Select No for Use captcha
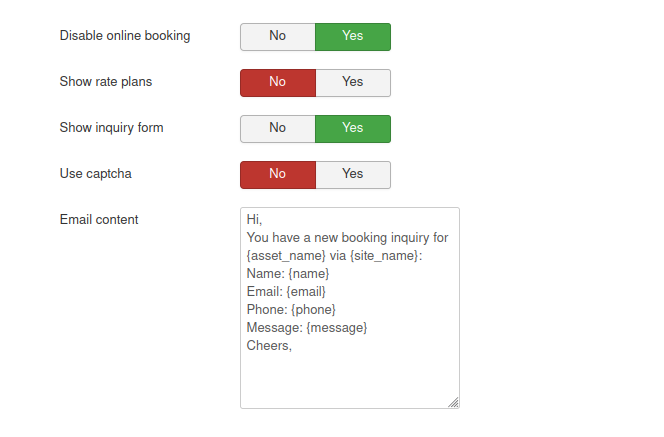Viewport: 664px width, 437px height. [x=278, y=174]
